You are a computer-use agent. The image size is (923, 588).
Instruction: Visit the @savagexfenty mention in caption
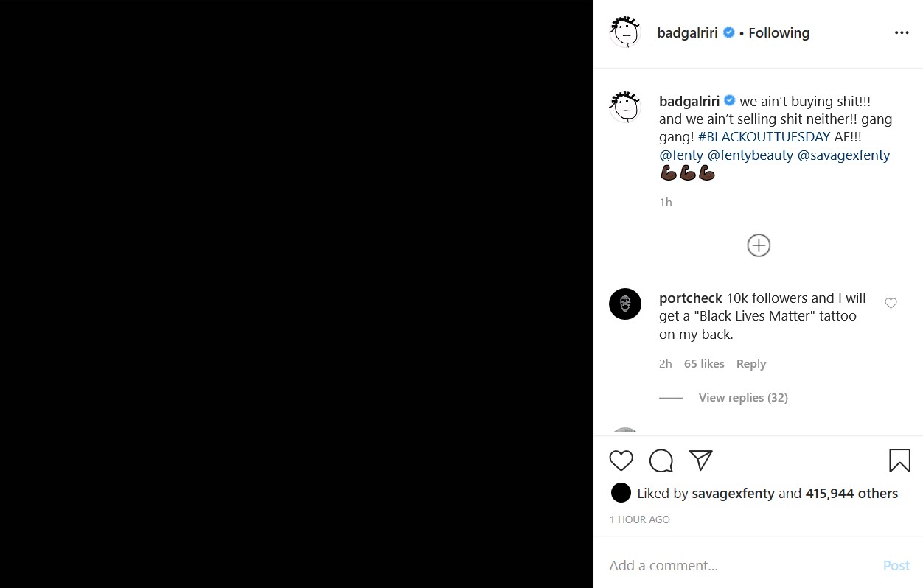843,155
